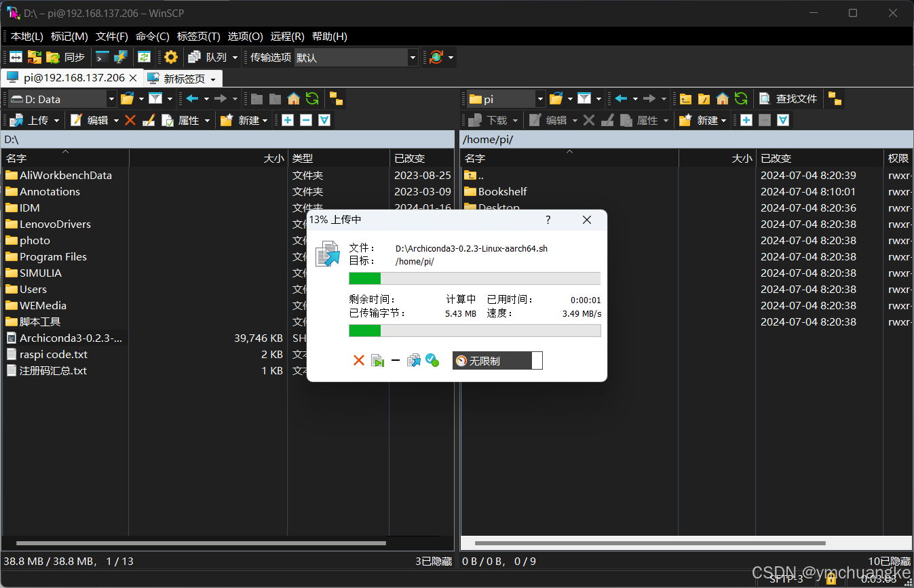The width and height of the screenshot is (914, 588).
Task: Click local 属性 properties button
Action: 180,120
